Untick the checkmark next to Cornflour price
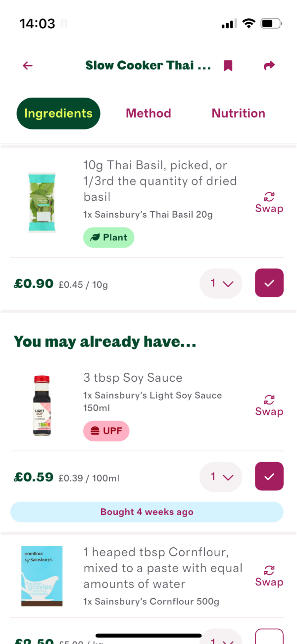 point(269,641)
